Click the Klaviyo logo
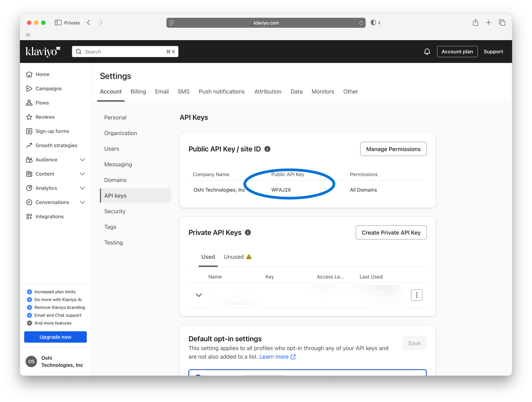This screenshot has width=532, height=402. point(43,52)
